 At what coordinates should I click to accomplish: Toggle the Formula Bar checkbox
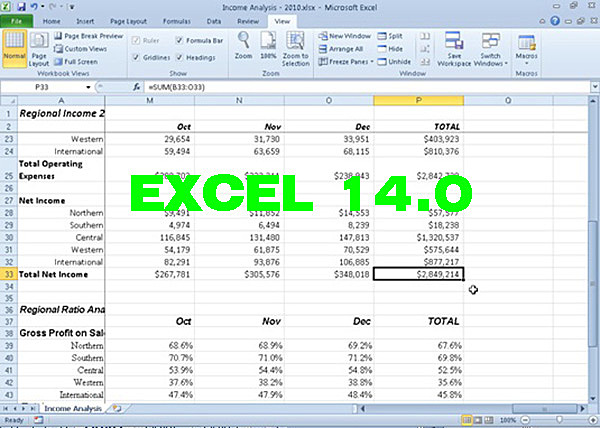tap(179, 40)
